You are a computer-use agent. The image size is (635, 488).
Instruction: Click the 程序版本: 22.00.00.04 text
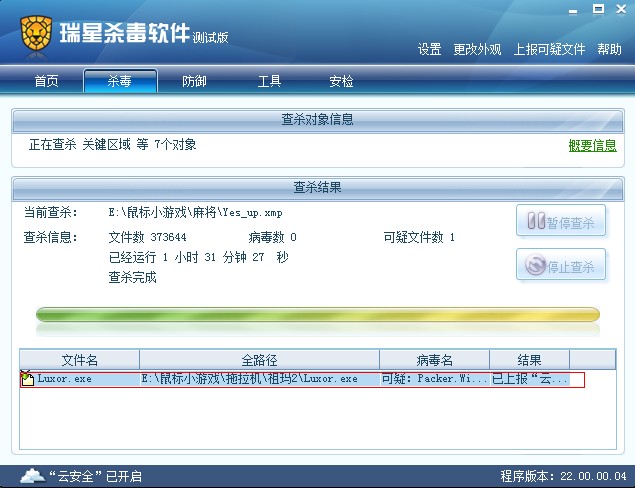click(x=563, y=476)
